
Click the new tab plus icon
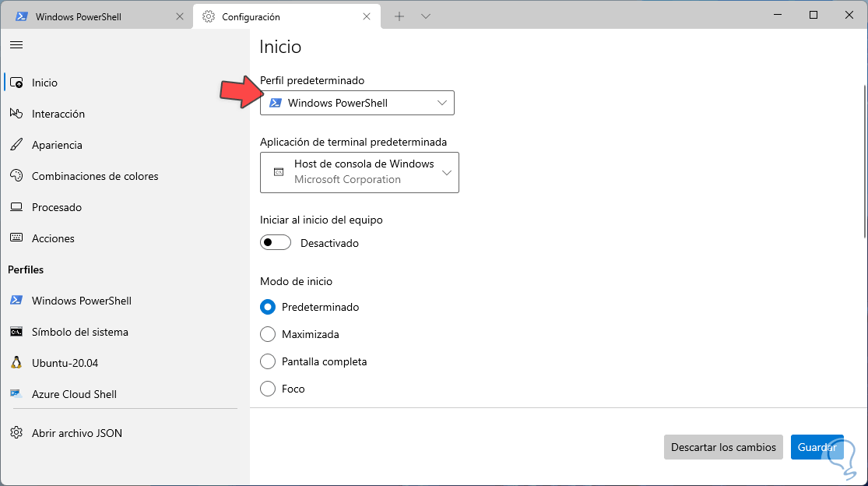click(x=399, y=16)
